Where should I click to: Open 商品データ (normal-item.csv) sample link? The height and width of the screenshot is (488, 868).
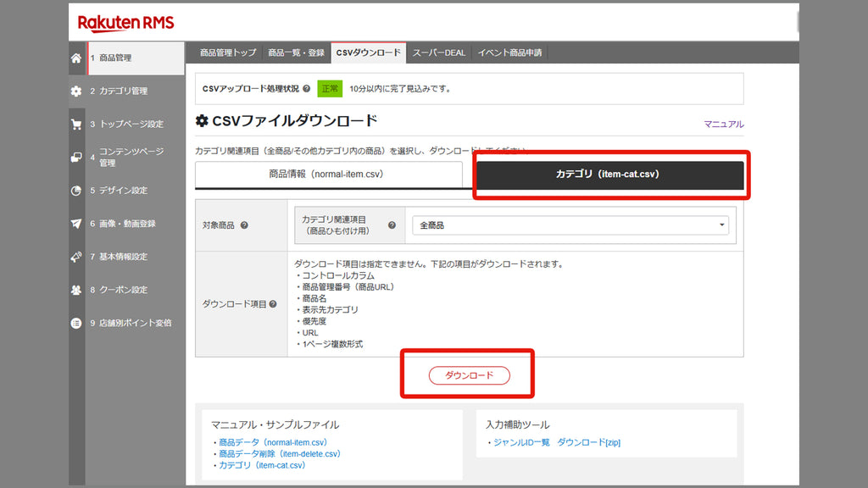pyautogui.click(x=273, y=442)
